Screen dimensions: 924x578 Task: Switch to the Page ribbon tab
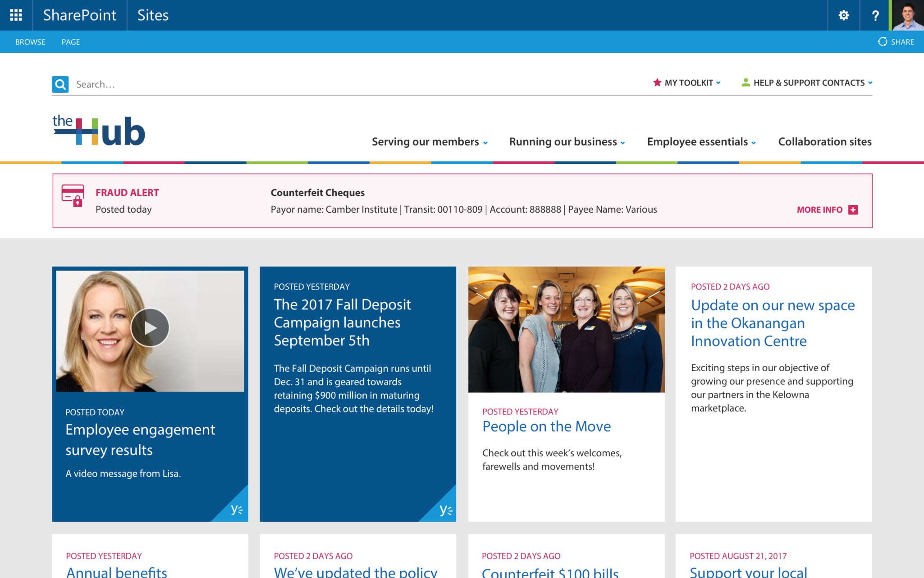coord(71,42)
